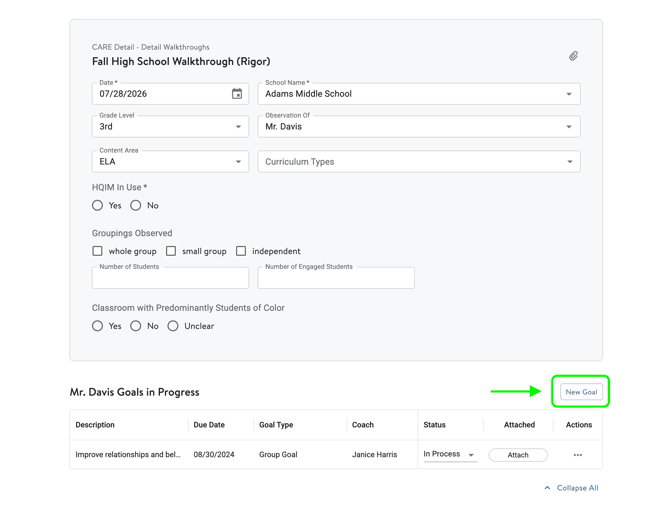Click the Collapse All chevron icon
The height and width of the screenshot is (512, 670).
click(547, 488)
